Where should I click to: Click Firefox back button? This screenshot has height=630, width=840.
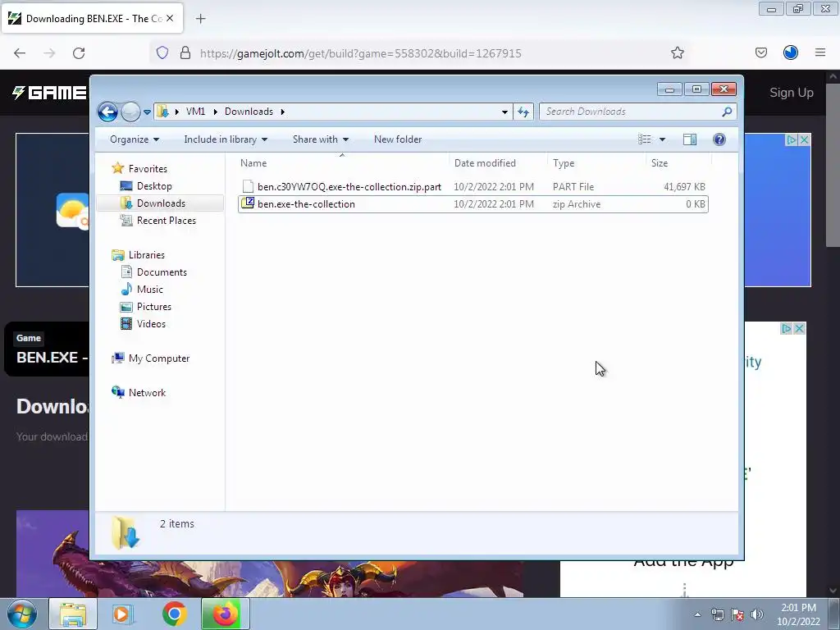[20, 53]
